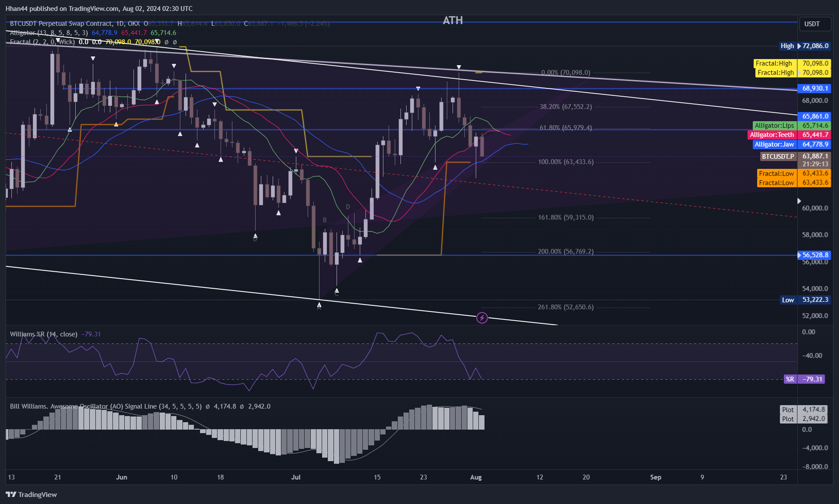Click the Aug label on time axis

click(x=476, y=477)
